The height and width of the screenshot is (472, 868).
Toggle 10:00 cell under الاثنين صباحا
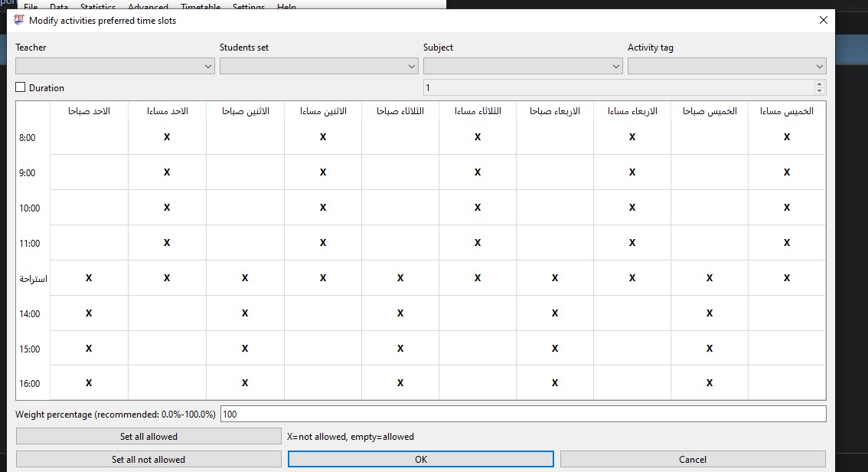pyautogui.click(x=245, y=208)
